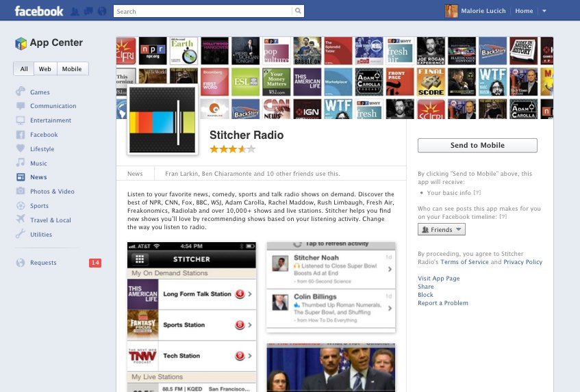Select the All filter tab
This screenshot has height=392, width=580.
24,69
